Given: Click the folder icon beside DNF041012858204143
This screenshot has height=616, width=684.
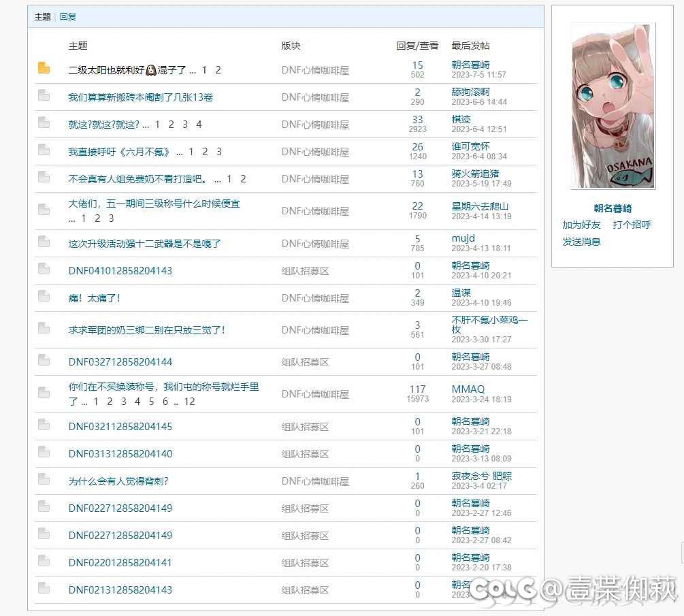Looking at the screenshot, I should click(x=44, y=269).
